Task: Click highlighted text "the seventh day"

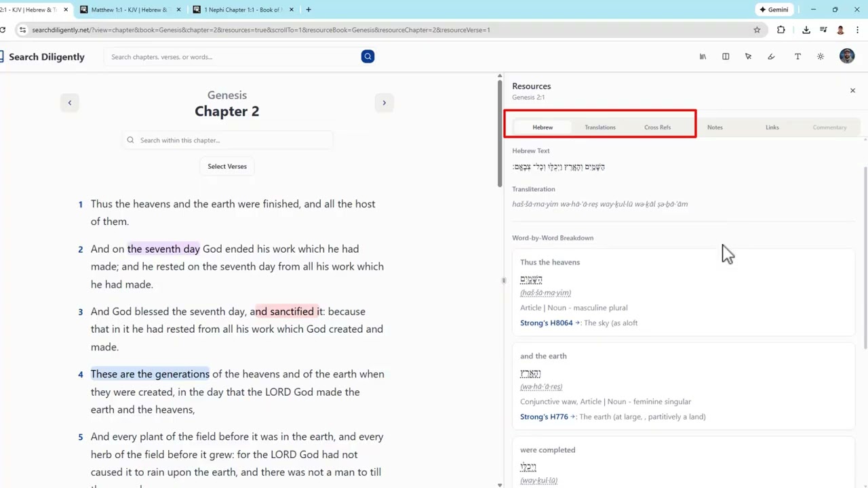Action: click(163, 249)
